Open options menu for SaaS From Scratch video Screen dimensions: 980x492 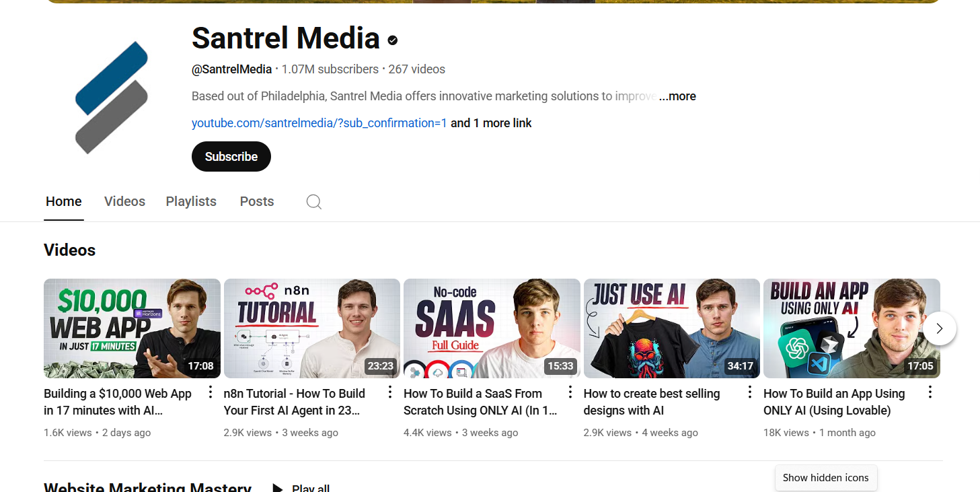click(x=570, y=392)
